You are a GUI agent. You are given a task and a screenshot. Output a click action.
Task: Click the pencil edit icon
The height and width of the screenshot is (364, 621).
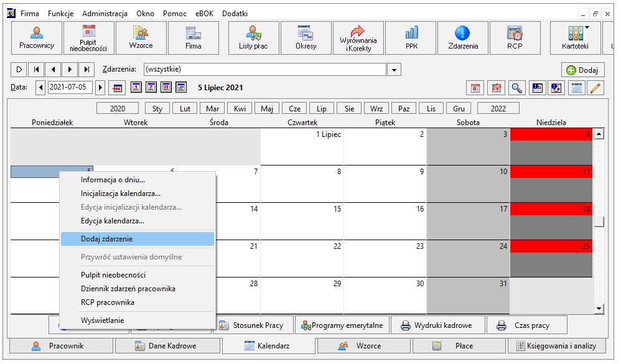pyautogui.click(x=595, y=88)
